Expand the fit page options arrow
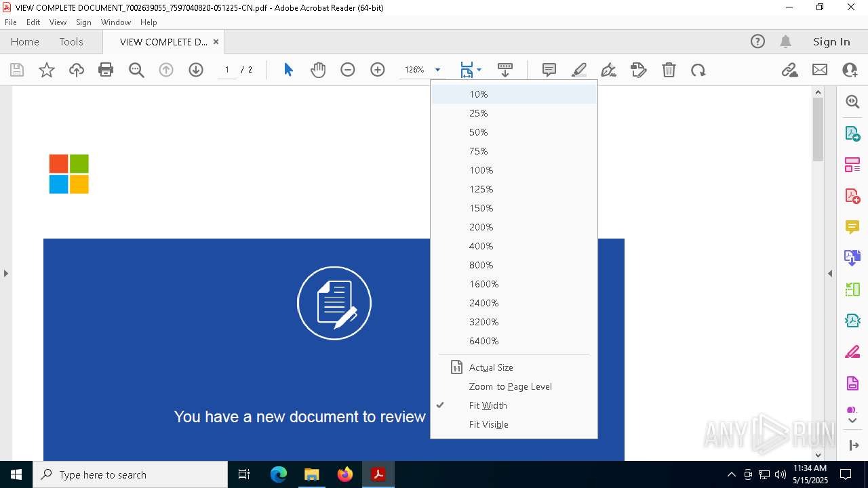Screen dimensions: 868x488 pos(479,70)
